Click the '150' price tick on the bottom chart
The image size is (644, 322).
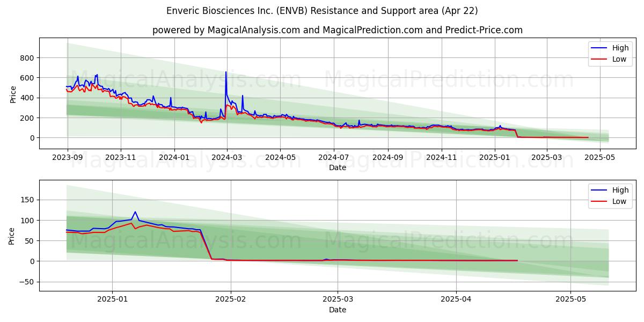pyautogui.click(x=28, y=200)
